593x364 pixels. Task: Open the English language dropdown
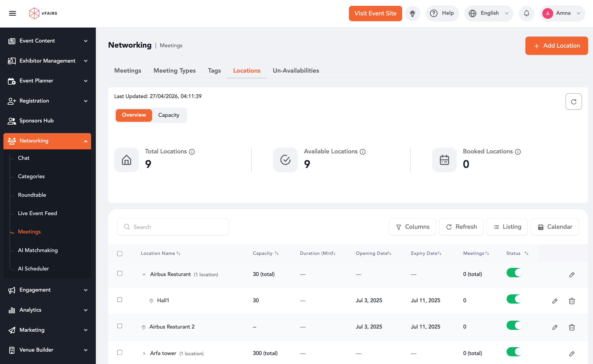tap(489, 13)
